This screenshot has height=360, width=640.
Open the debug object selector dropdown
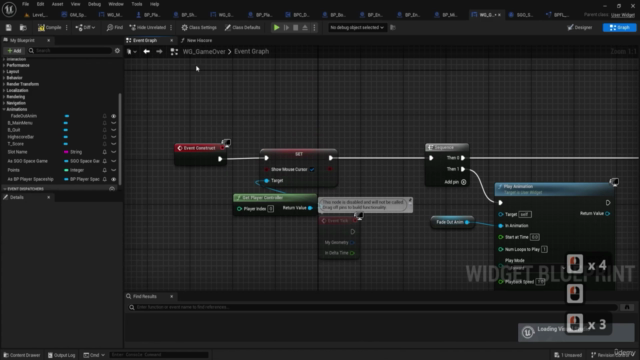pos(357,27)
